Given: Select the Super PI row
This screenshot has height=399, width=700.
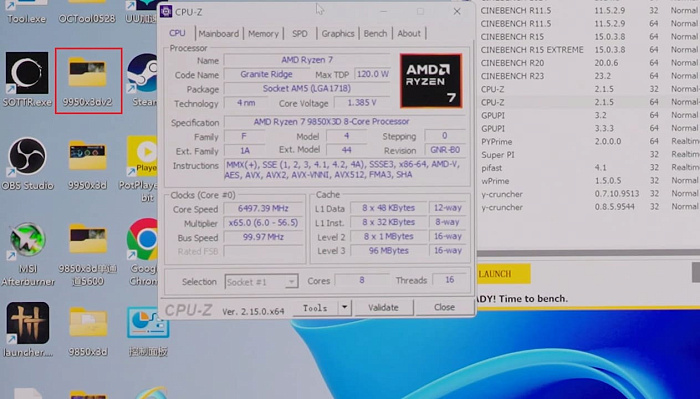Looking at the screenshot, I should pos(589,155).
